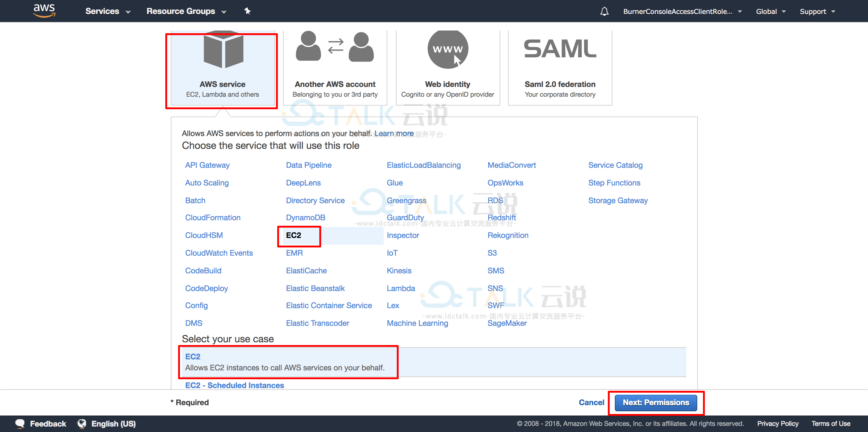
Task: Pick CloudHSM from service list
Action: pyautogui.click(x=204, y=235)
